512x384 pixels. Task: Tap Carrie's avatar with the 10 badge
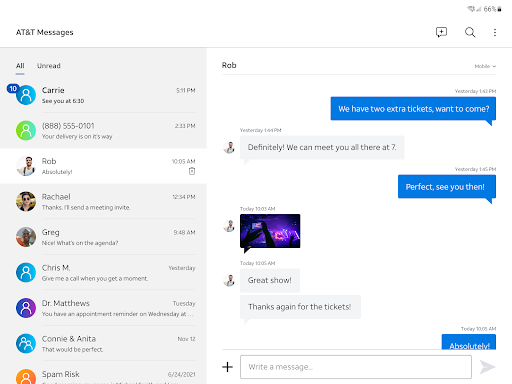[26, 95]
